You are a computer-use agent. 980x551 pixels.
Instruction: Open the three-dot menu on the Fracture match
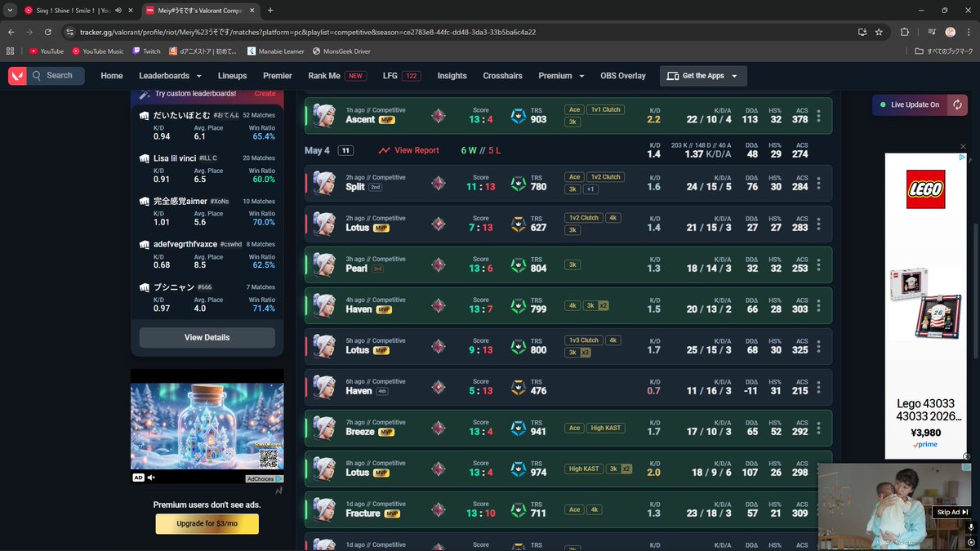click(x=819, y=510)
